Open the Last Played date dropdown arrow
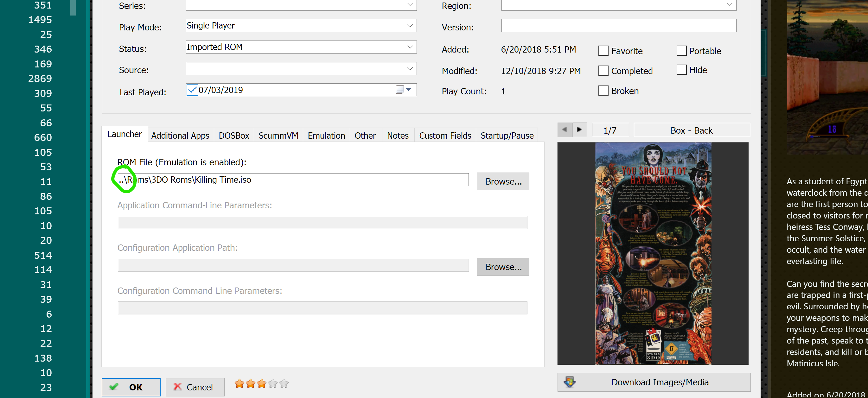868x398 pixels. point(409,90)
